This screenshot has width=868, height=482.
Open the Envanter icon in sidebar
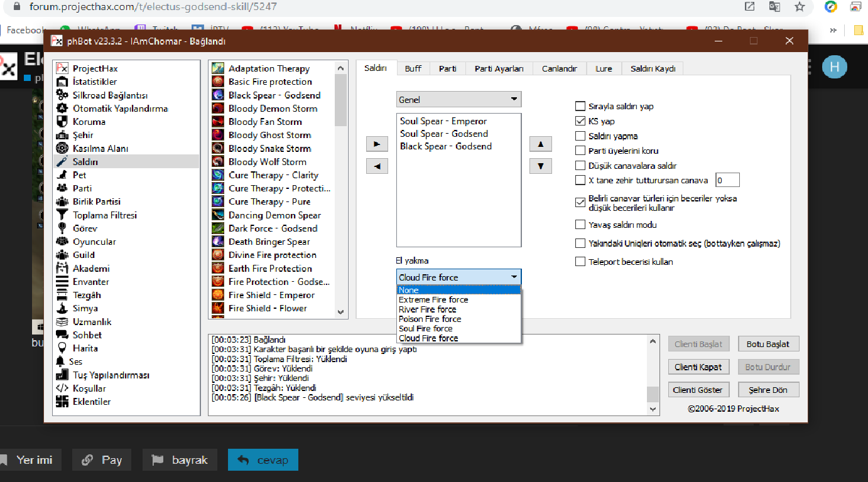tap(62, 282)
